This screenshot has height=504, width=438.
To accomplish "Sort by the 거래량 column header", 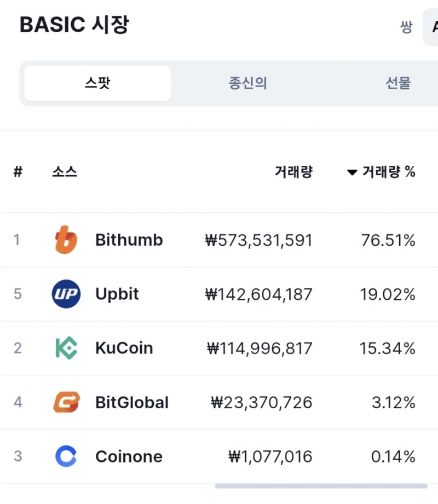I will click(x=293, y=172).
